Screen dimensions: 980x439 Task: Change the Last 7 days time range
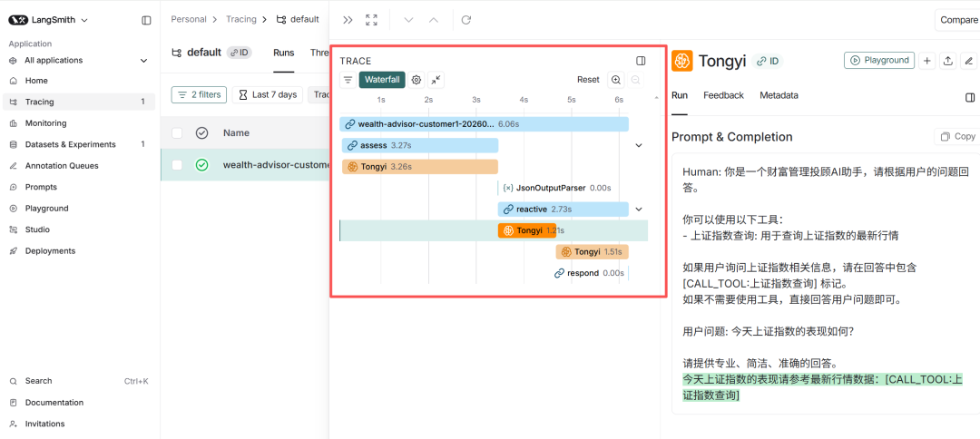[268, 95]
